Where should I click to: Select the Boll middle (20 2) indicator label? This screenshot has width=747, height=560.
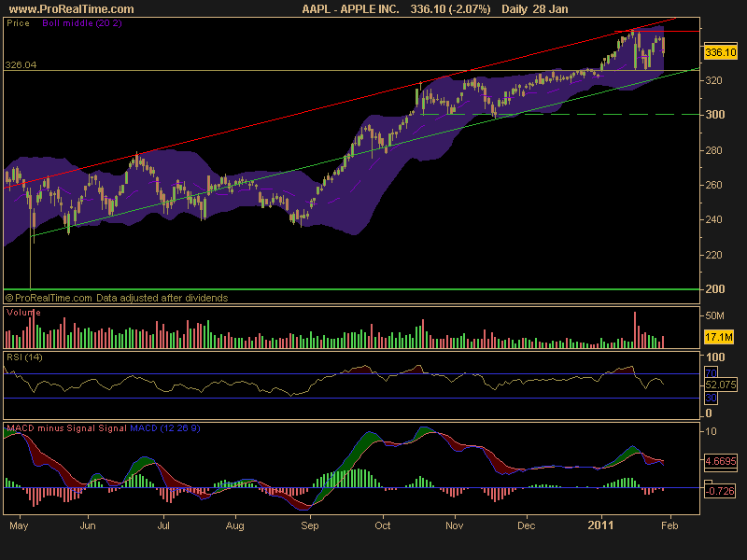coord(82,22)
